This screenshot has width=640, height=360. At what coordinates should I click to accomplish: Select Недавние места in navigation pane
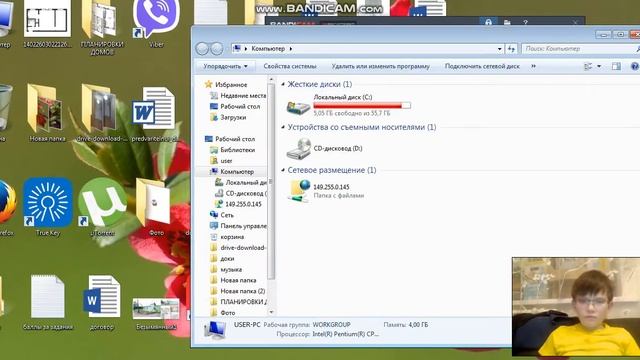pyautogui.click(x=243, y=96)
